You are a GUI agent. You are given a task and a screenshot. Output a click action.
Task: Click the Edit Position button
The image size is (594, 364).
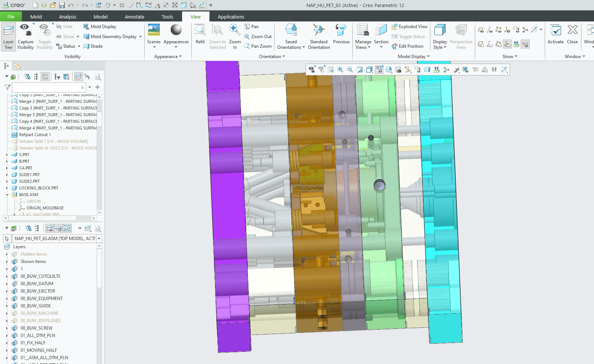tap(407, 46)
